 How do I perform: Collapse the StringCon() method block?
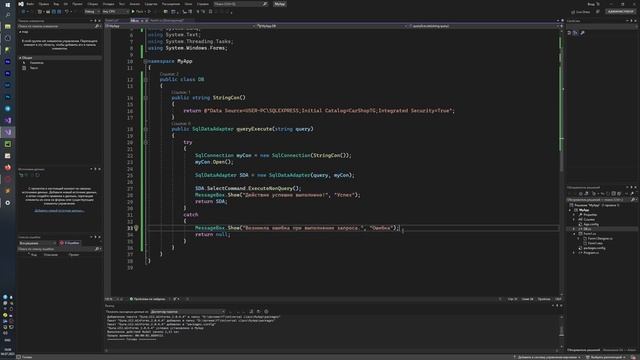click(x=146, y=98)
